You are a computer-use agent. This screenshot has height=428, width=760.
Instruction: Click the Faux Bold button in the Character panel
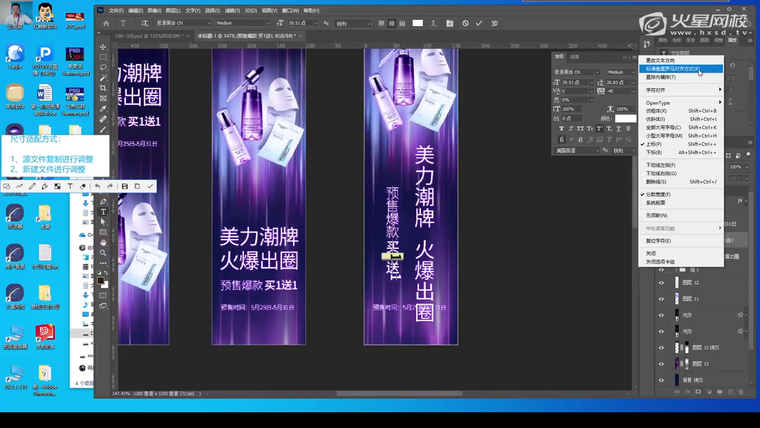pyautogui.click(x=561, y=128)
